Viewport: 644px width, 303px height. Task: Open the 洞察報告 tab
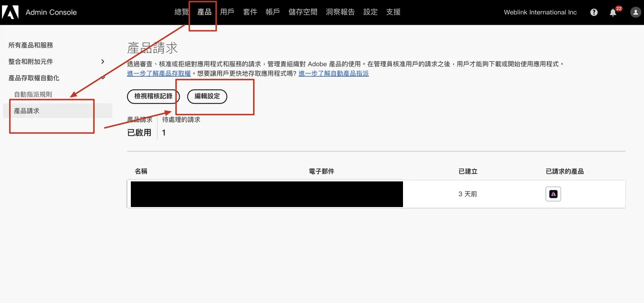click(x=340, y=12)
